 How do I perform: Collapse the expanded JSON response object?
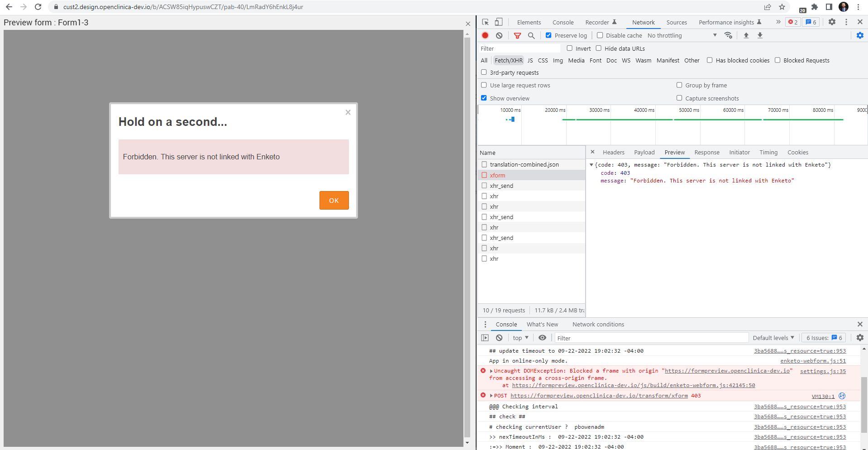[591, 165]
